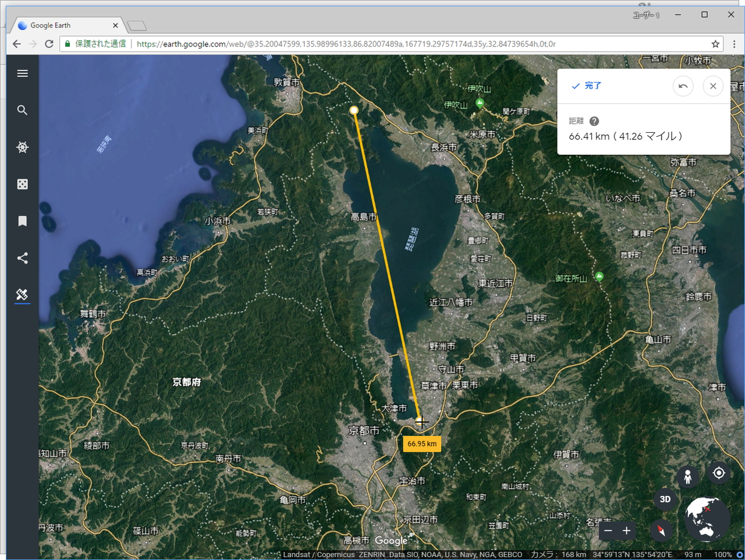
Task: Open the Share icon in the sidebar
Action: point(22,258)
